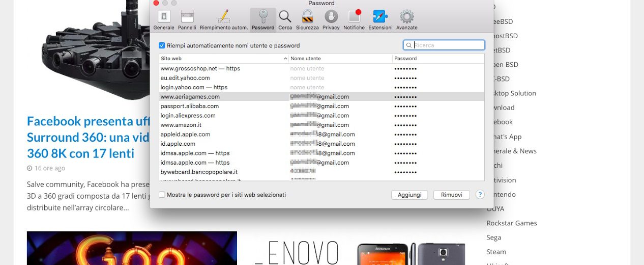Click the help question mark button
The width and height of the screenshot is (644, 265).
pyautogui.click(x=480, y=195)
